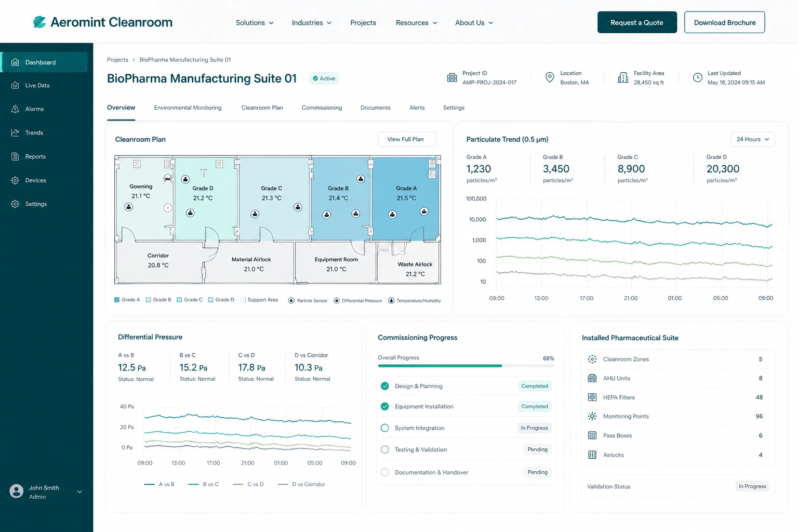The height and width of the screenshot is (532, 798).
Task: Click the AHU Units icon
Action: tap(592, 378)
